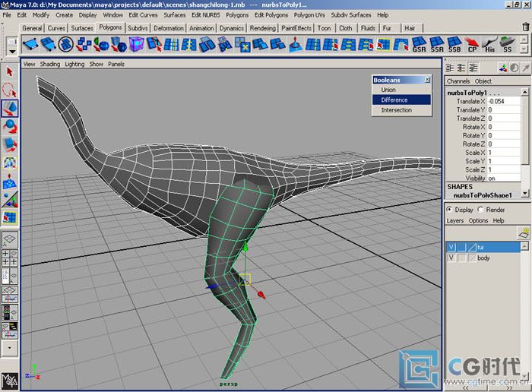The width and height of the screenshot is (532, 392).
Task: Select the Universal Manipulator tool
Action: (x=9, y=163)
